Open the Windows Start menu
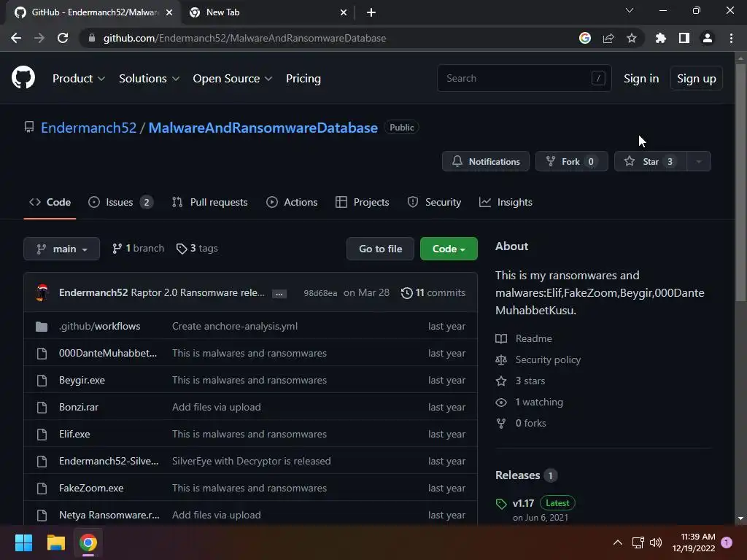The image size is (747, 560). pyautogui.click(x=23, y=542)
